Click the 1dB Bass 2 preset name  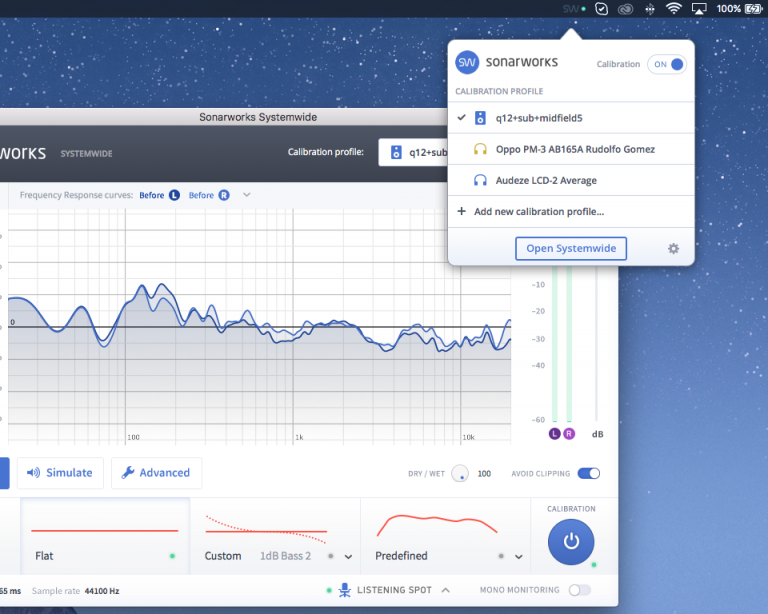pyautogui.click(x=286, y=556)
